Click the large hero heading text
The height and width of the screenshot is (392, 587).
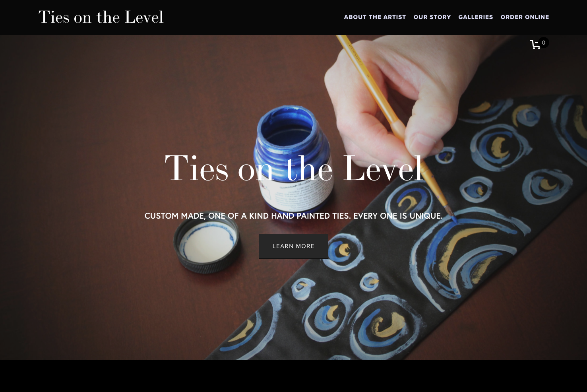(x=294, y=169)
